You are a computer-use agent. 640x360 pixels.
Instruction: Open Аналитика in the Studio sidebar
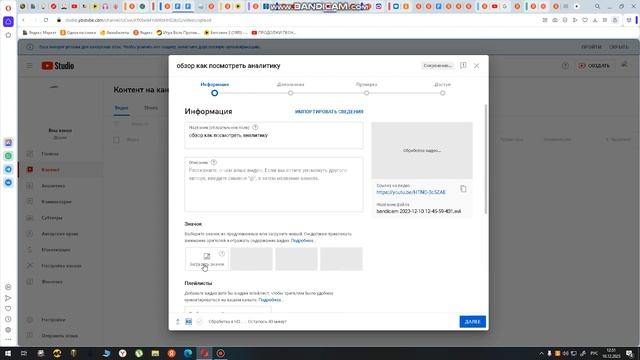click(x=60, y=186)
